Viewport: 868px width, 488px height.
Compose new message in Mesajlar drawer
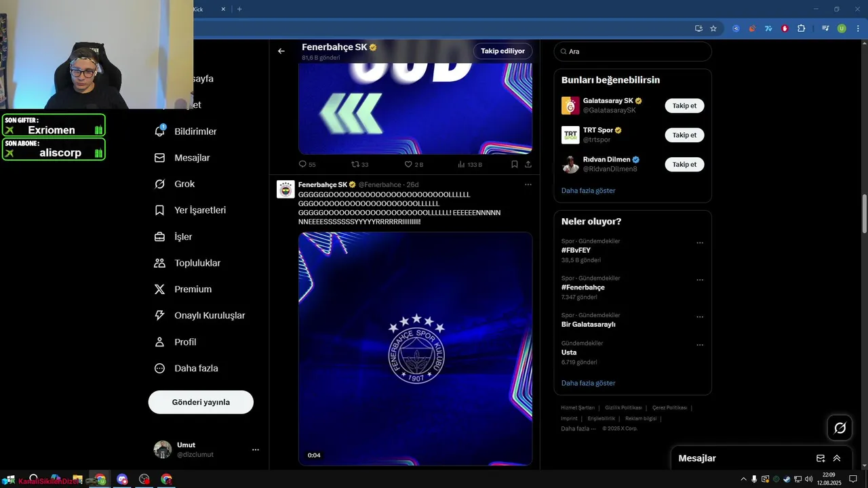(821, 458)
